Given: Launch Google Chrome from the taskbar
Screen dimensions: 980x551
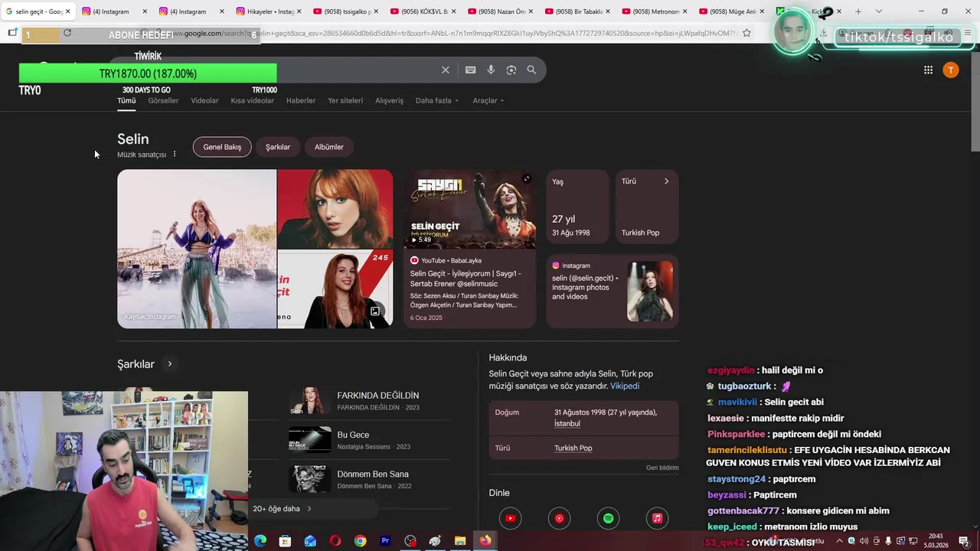Looking at the screenshot, I should (360, 541).
